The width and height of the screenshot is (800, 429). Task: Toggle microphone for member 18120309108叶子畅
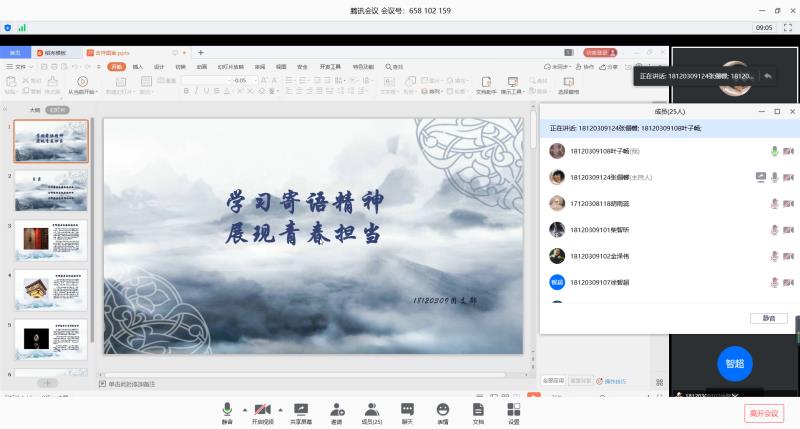click(x=774, y=151)
